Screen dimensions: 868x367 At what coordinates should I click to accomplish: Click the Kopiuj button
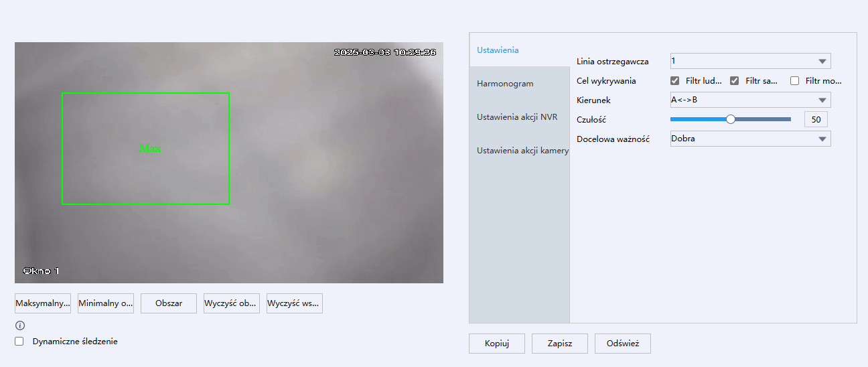click(x=497, y=344)
